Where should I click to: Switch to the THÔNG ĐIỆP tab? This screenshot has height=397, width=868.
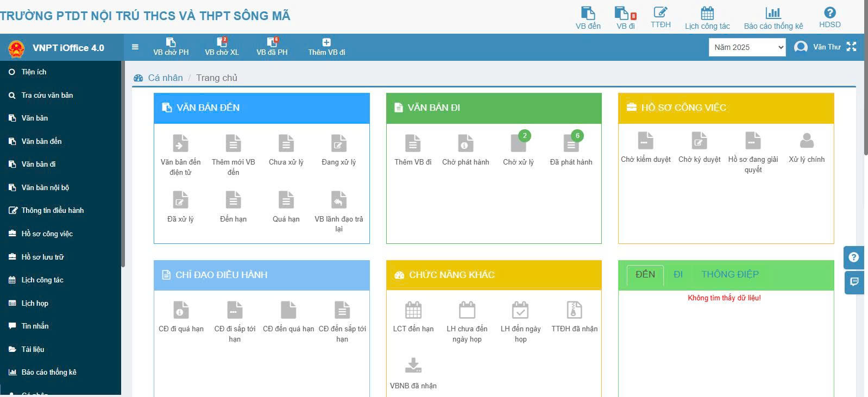729,275
